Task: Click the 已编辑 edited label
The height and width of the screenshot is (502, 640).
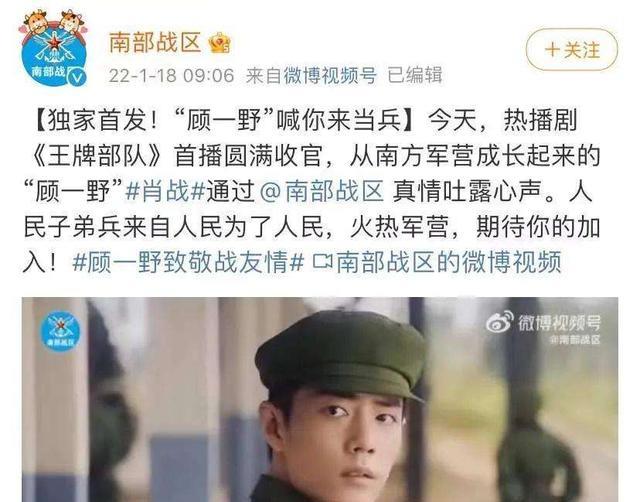Action: 415,76
